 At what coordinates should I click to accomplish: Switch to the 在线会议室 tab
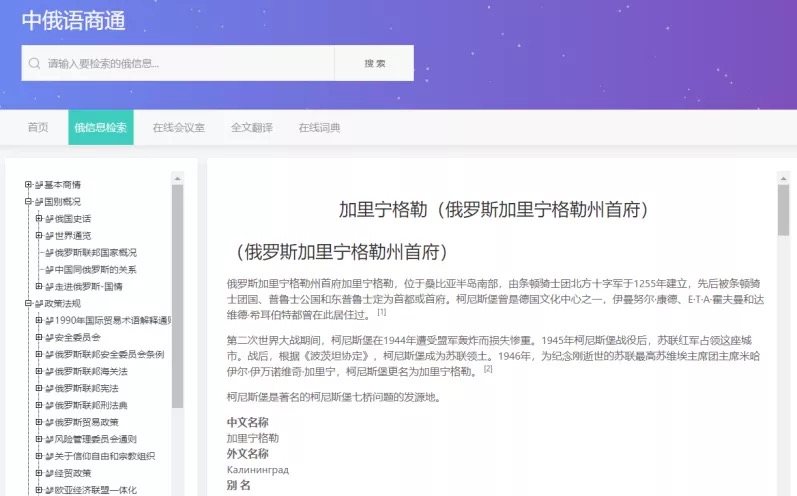178,128
